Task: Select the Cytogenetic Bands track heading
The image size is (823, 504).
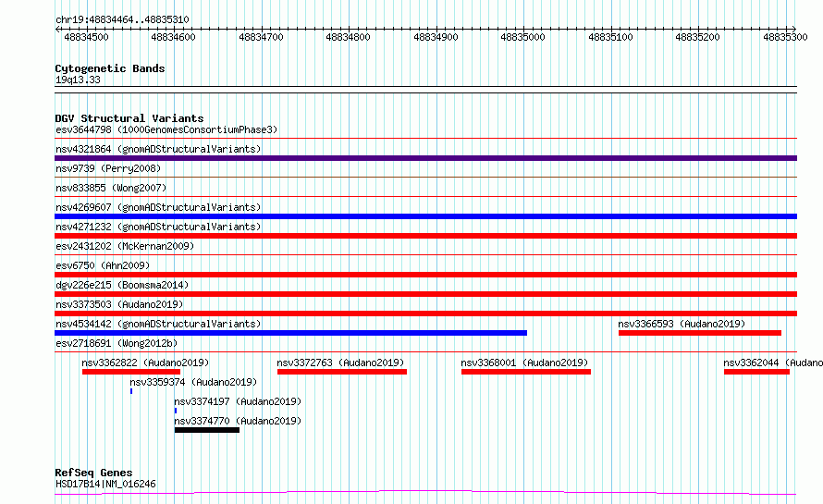Action: [x=110, y=68]
